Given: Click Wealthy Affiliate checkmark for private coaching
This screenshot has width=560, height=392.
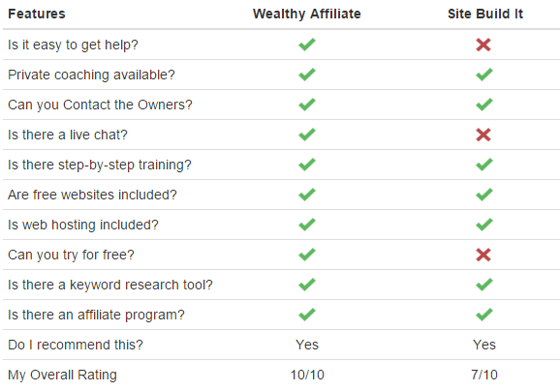Looking at the screenshot, I should (307, 75).
